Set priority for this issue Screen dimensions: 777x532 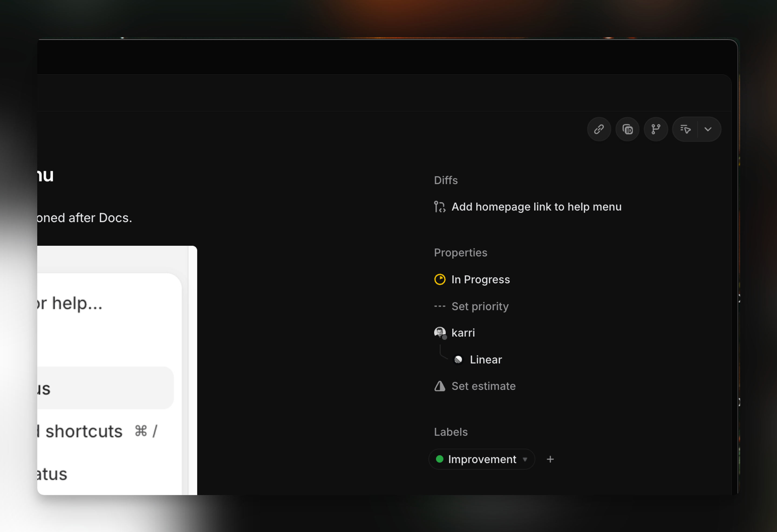pyautogui.click(x=480, y=306)
